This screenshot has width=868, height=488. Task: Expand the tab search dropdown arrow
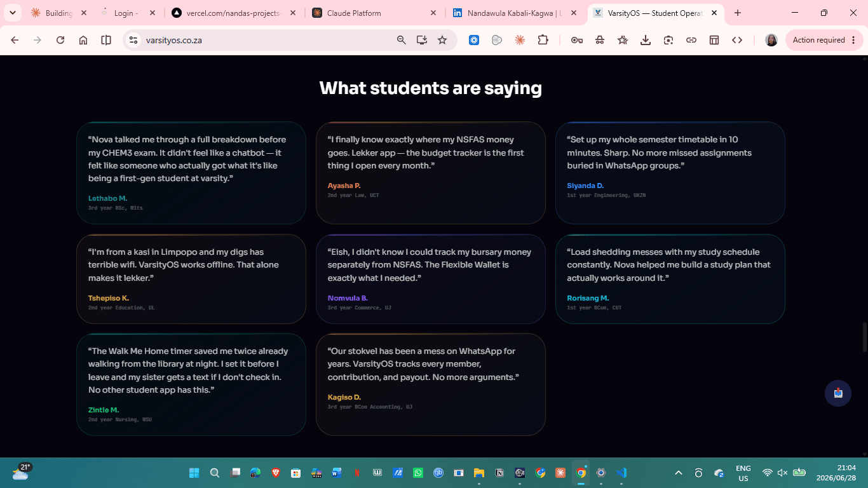click(x=14, y=13)
